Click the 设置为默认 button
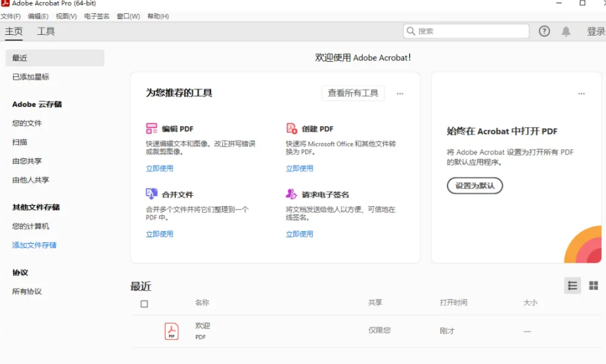Screen dimensions: 606x364 (475, 185)
